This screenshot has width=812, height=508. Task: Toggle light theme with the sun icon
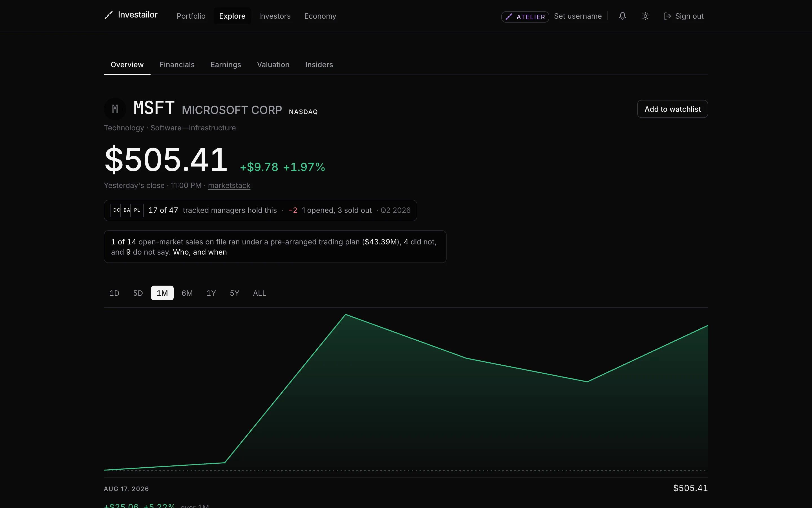pos(645,16)
